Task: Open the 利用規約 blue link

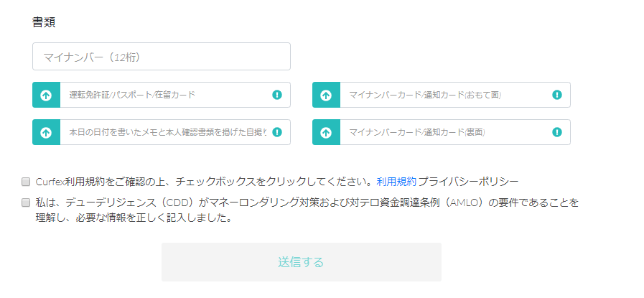Action: 396,181
